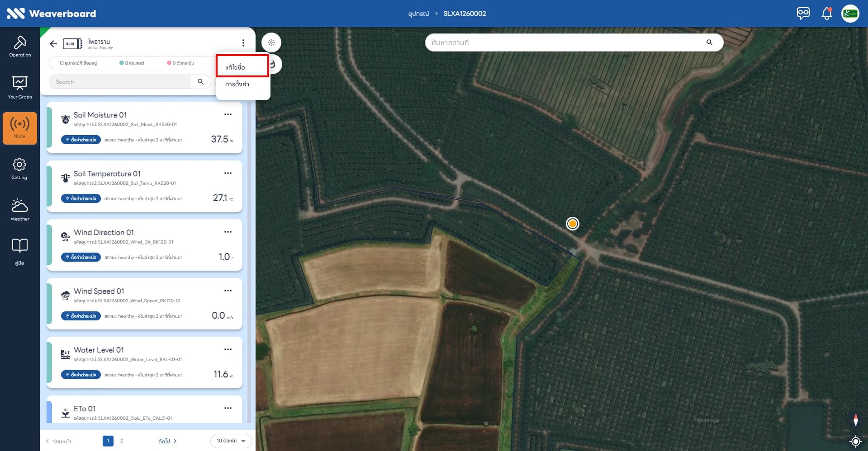Click the orange node marker on map
The width and height of the screenshot is (868, 451).
pos(573,224)
